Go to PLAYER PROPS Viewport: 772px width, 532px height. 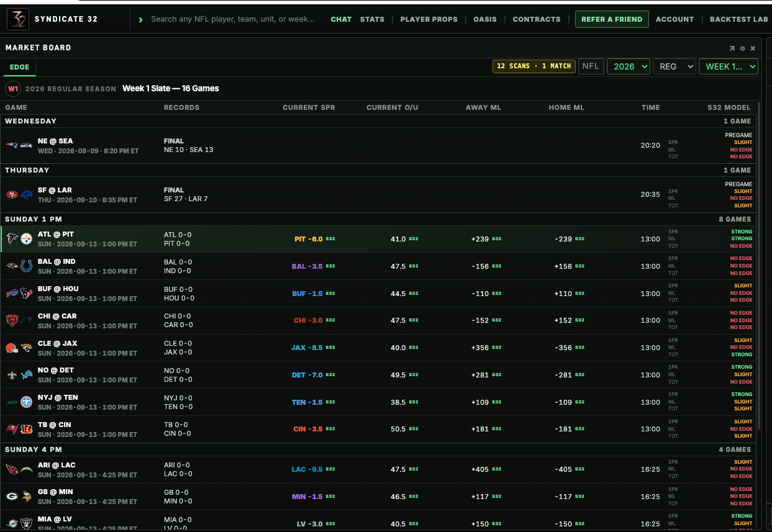[429, 19]
